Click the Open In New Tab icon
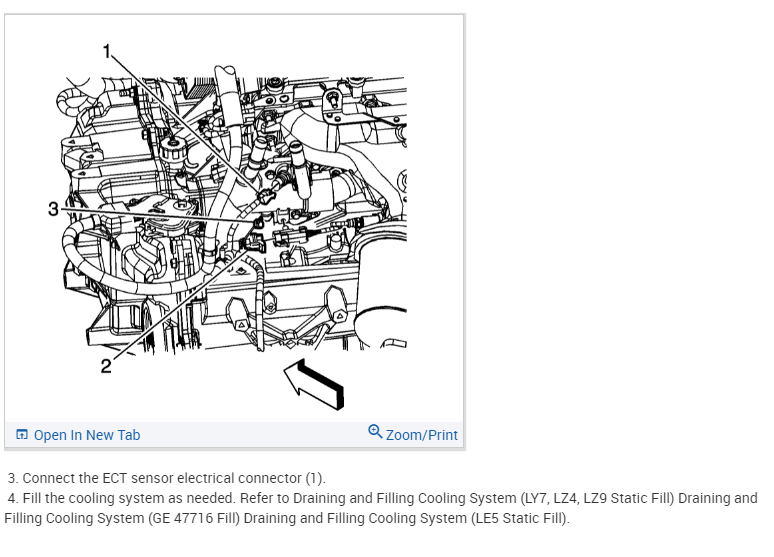774x557 pixels. (x=22, y=435)
